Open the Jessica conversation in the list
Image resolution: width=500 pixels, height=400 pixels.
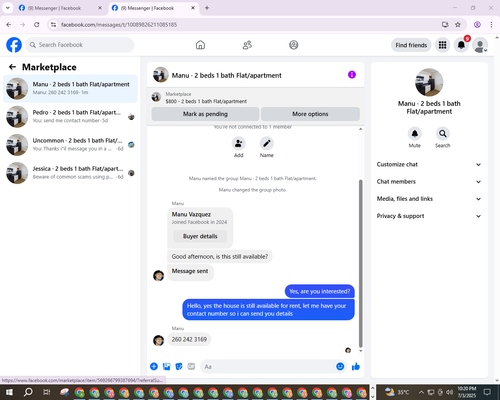[x=70, y=173]
